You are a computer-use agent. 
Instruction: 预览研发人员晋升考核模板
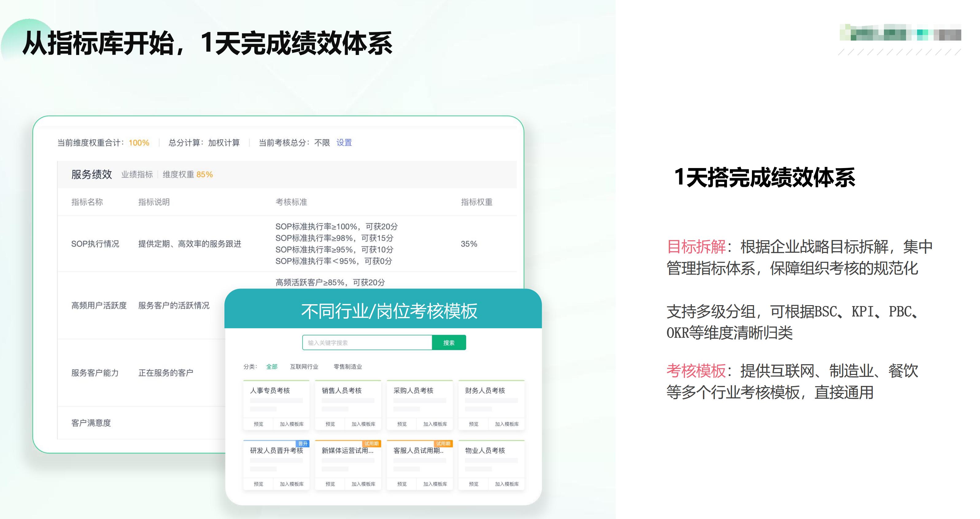pos(259,484)
